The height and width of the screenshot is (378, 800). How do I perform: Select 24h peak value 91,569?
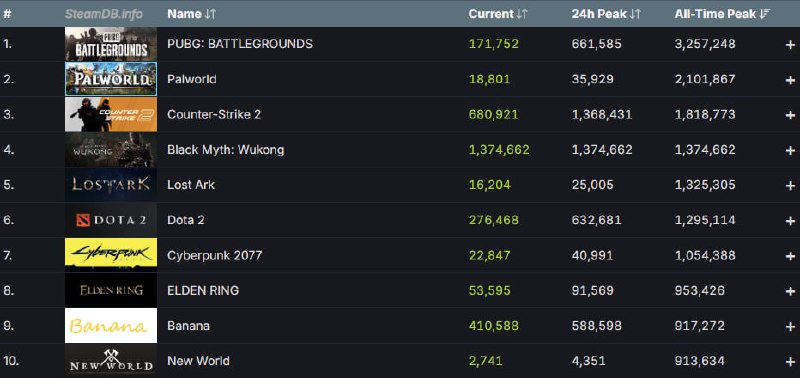point(592,290)
